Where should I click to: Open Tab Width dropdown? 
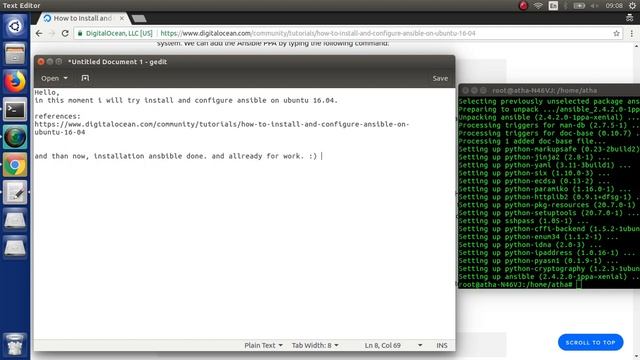pyautogui.click(x=315, y=345)
